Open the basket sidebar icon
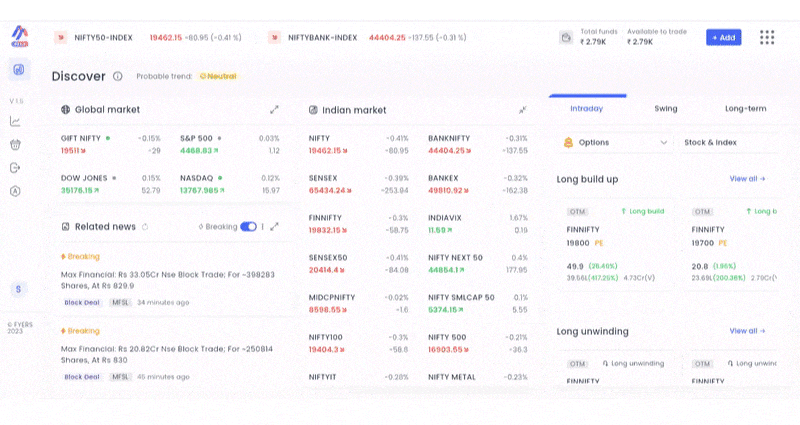Image resolution: width=800 pixels, height=425 pixels. click(x=15, y=145)
